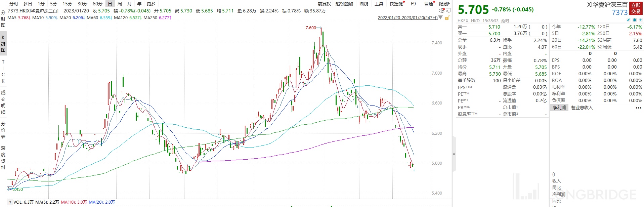Screen dimensions: 644x207
Task: Open the 超级叠加 overlay menu
Action: [x=344, y=4]
